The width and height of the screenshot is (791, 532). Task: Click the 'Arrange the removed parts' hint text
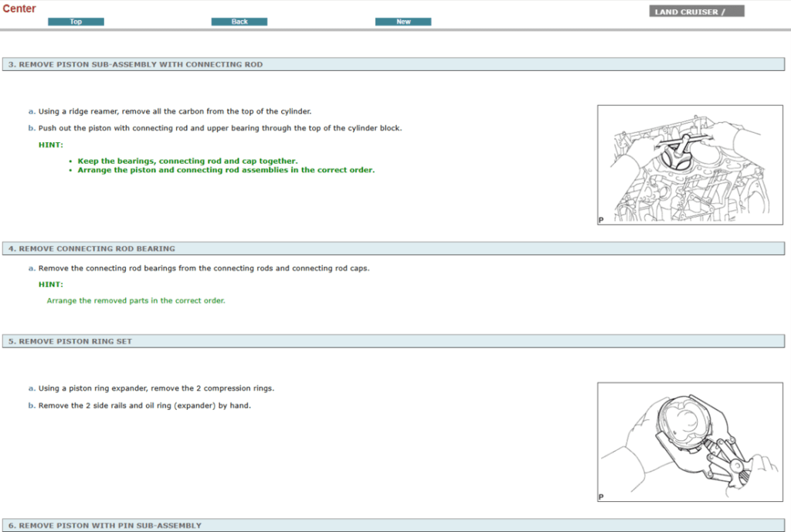pos(136,300)
